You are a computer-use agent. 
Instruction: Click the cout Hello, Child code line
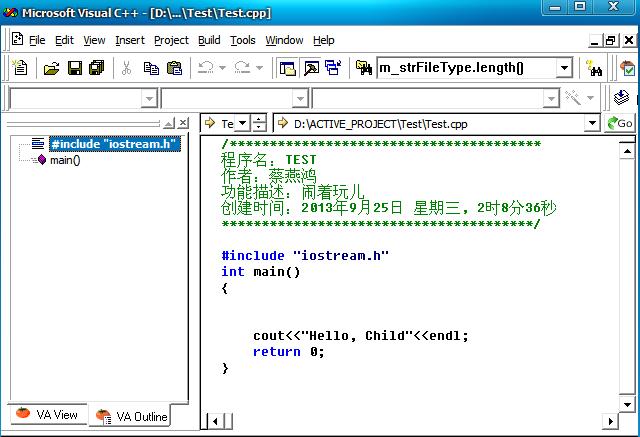tap(361, 336)
